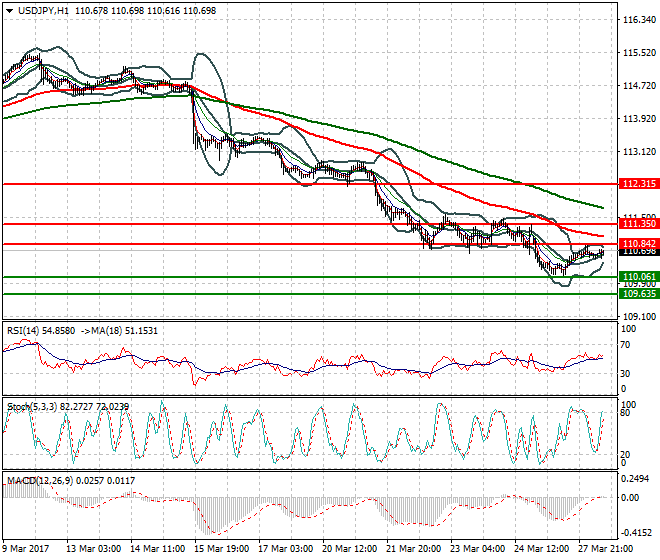Click the 20 Mar 12:00 time label
This screenshot has width=660, height=560.
click(349, 549)
